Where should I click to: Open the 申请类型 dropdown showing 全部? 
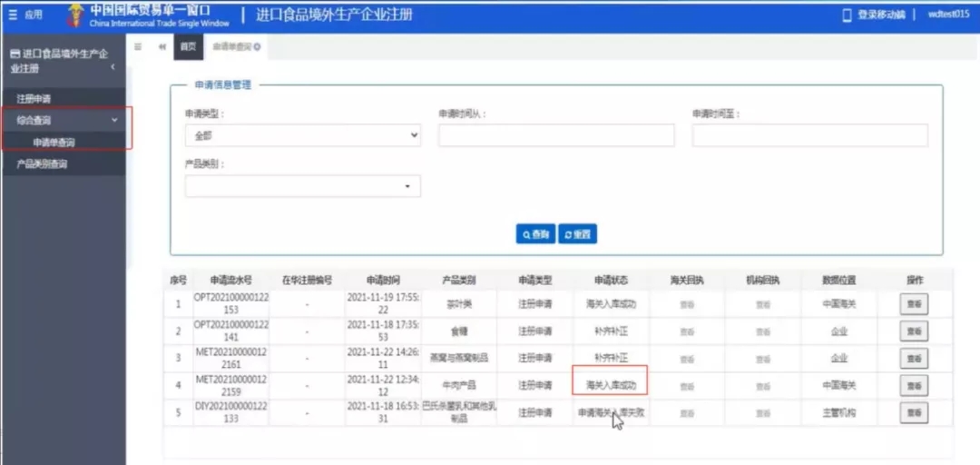(x=302, y=135)
